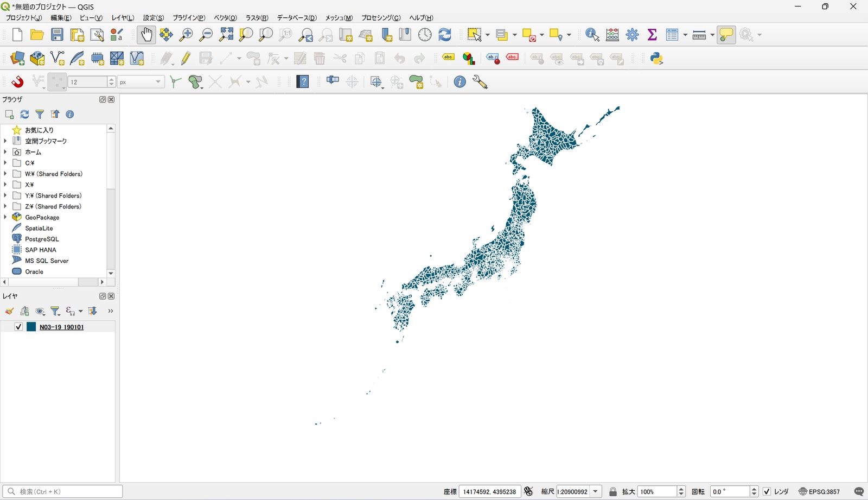
Task: Toggle the render checkbox in status bar
Action: pyautogui.click(x=767, y=491)
